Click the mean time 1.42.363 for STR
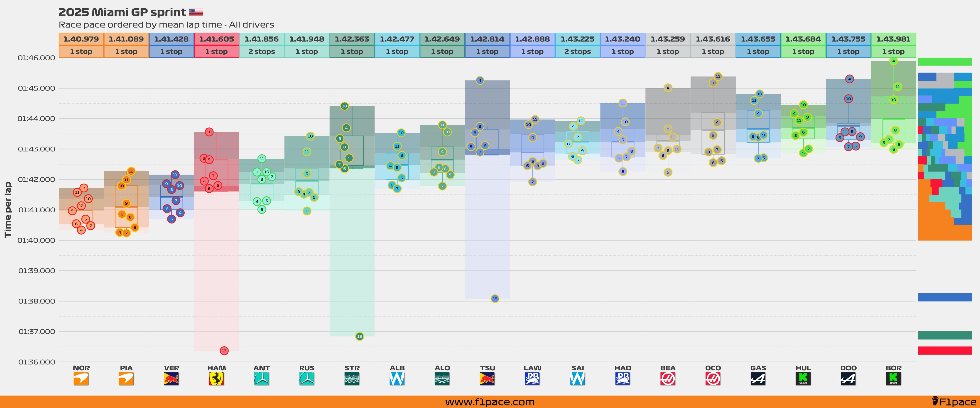Viewport: 980px width, 408px height. pos(352,39)
